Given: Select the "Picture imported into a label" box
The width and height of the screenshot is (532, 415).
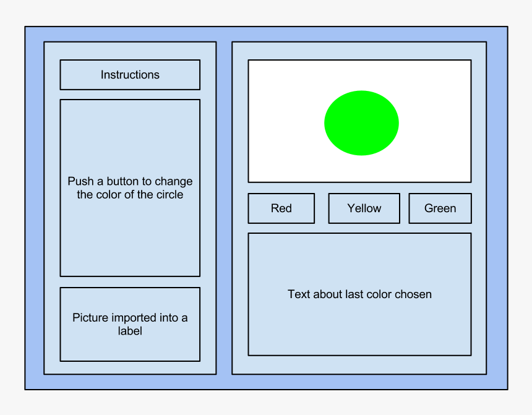Looking at the screenshot, I should (130, 324).
